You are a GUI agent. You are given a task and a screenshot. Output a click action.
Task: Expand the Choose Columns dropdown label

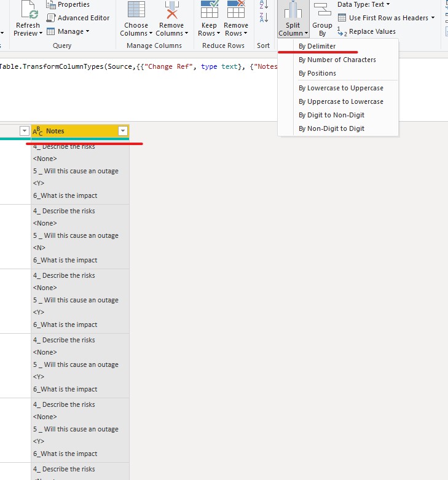pos(136,33)
